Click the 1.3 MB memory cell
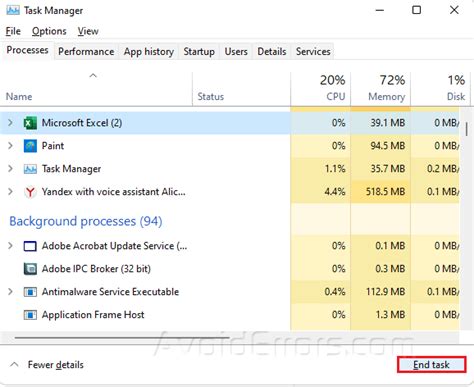The width and height of the screenshot is (474, 387). (x=380, y=315)
